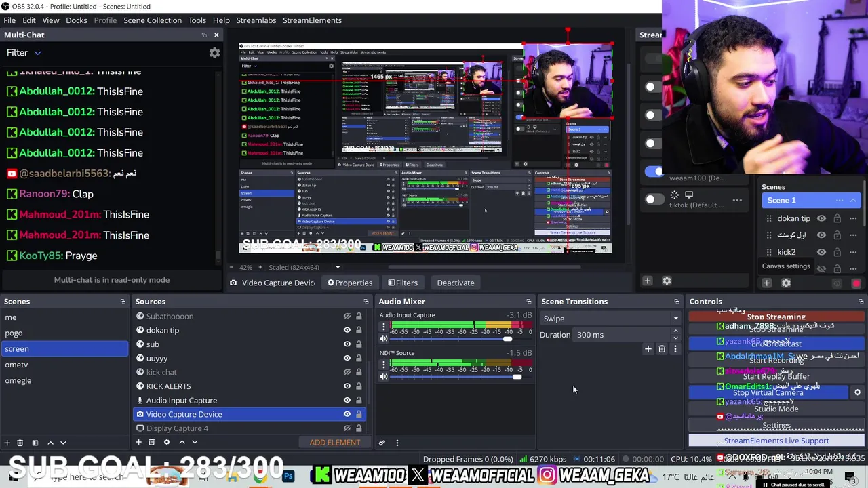Click StreamElements Live Support button
Image resolution: width=868 pixels, height=488 pixels.
click(x=776, y=441)
